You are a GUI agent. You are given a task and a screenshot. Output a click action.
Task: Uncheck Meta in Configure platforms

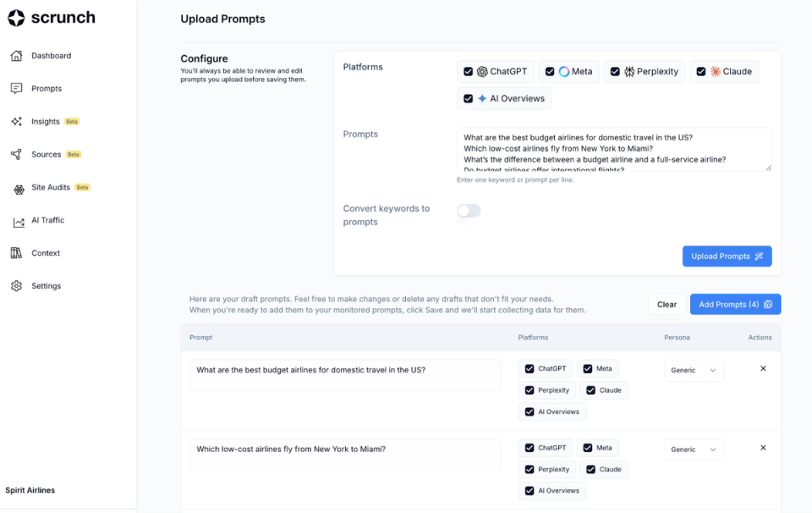550,71
